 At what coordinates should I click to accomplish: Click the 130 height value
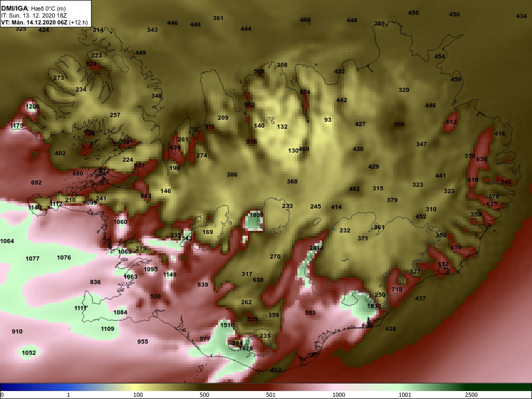(x=293, y=151)
